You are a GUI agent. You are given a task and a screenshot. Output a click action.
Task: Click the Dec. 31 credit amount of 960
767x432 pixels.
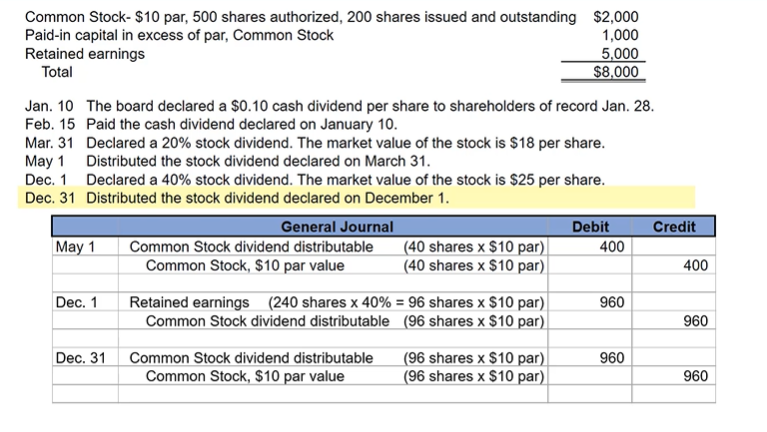695,376
